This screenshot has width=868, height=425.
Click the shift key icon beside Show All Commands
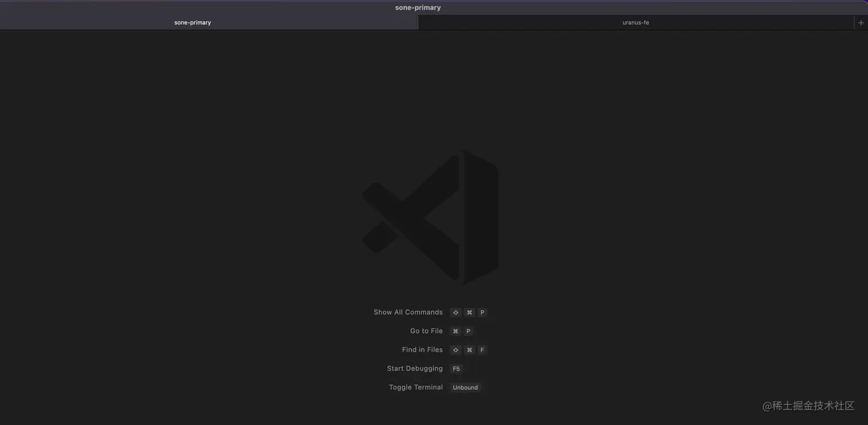(456, 312)
